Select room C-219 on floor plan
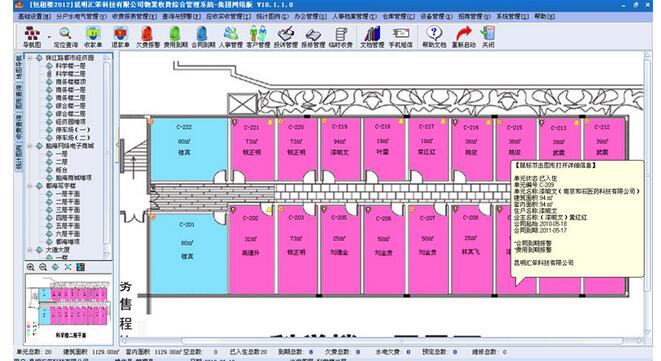The image size is (661, 361). 340,149
